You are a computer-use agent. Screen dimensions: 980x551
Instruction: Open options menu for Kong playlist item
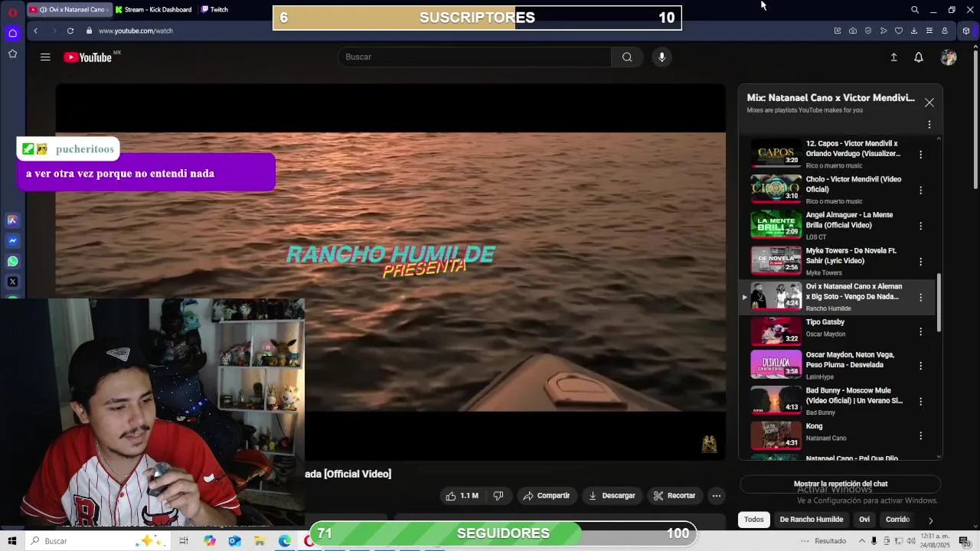click(x=921, y=436)
